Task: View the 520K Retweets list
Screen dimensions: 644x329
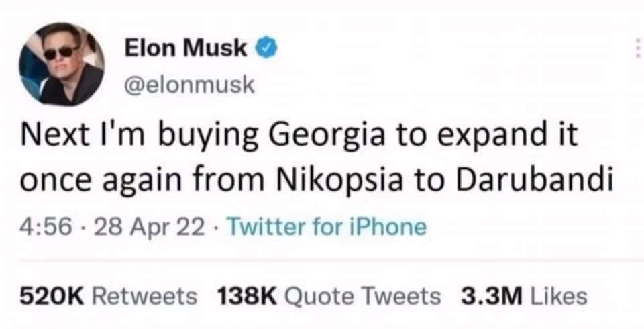Action: (109, 295)
